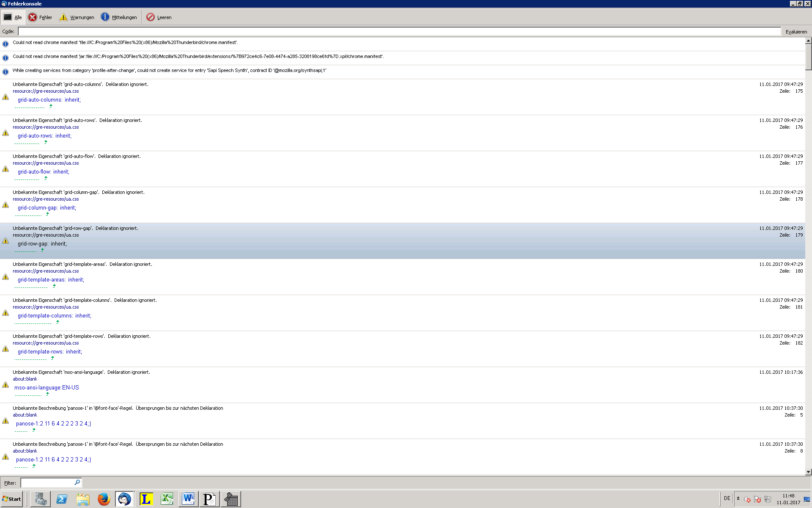Show only Mitteilungen messages
Screen dimensions: 812x508
click(x=119, y=17)
